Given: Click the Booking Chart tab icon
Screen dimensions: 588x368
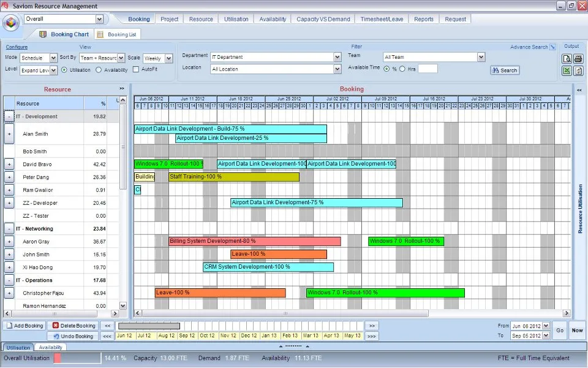Looking at the screenshot, I should [x=43, y=34].
